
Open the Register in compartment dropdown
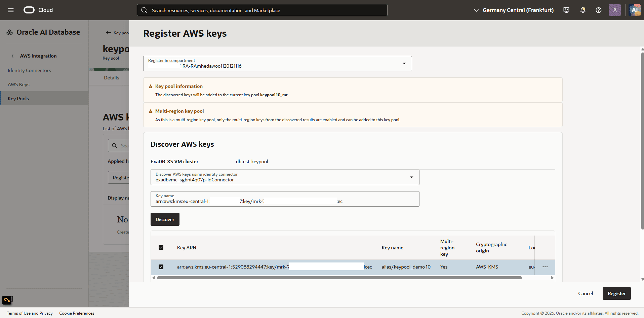[278, 64]
